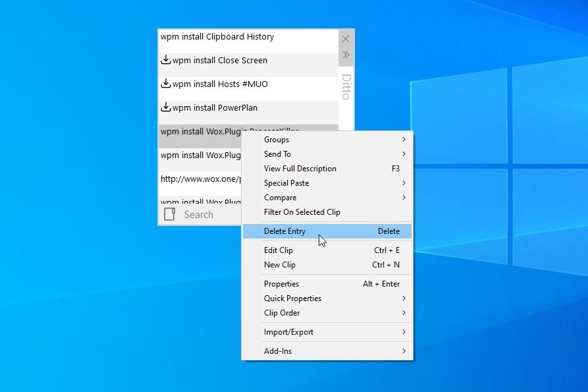Screen dimensions: 588x392
Task: Click the double-chevron expand icon in Ditto
Action: click(346, 55)
